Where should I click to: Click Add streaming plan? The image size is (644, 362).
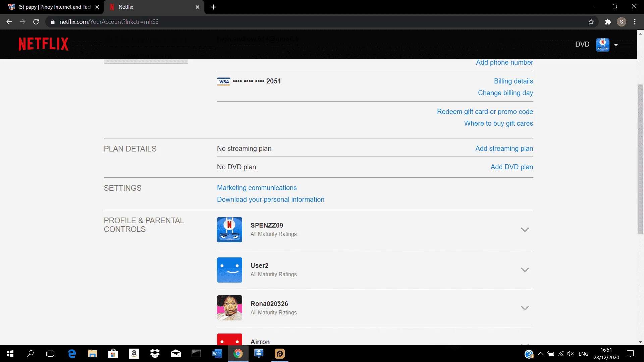coord(504,148)
